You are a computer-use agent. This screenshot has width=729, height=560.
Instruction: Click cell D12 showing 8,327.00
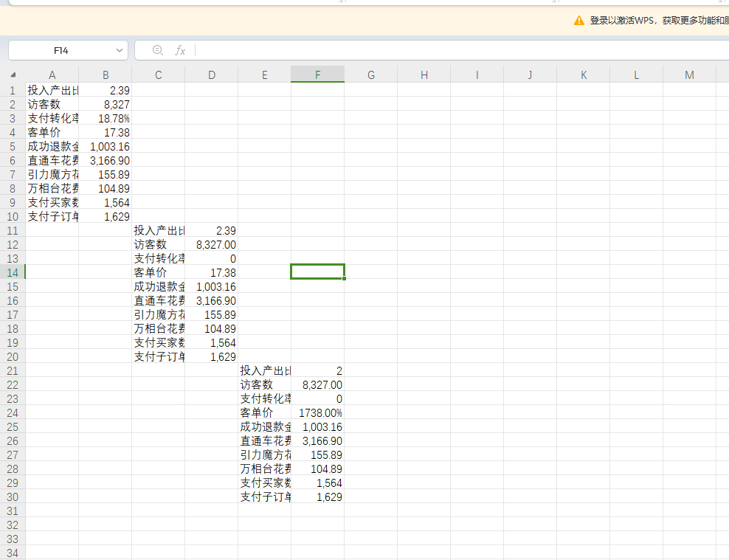click(212, 244)
